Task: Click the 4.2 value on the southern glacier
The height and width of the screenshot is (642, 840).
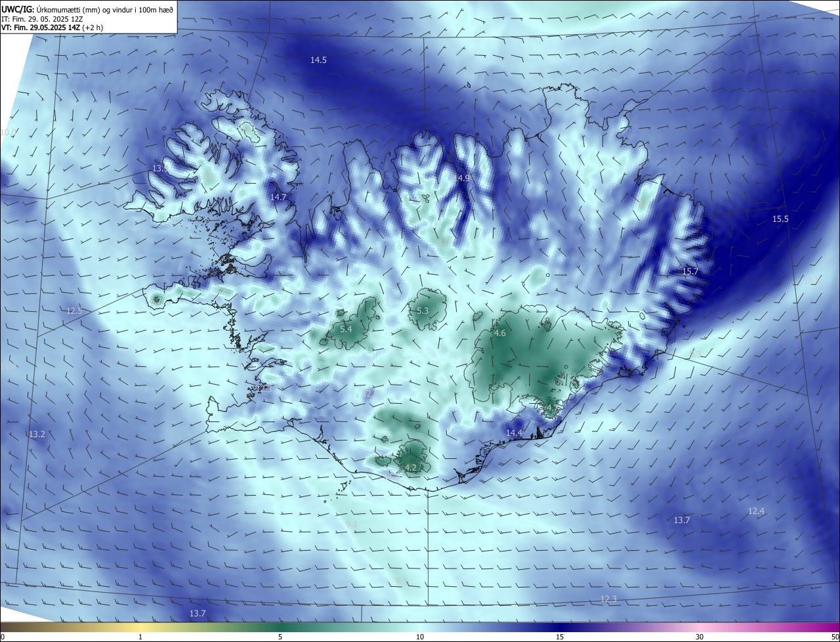Action: 411,467
